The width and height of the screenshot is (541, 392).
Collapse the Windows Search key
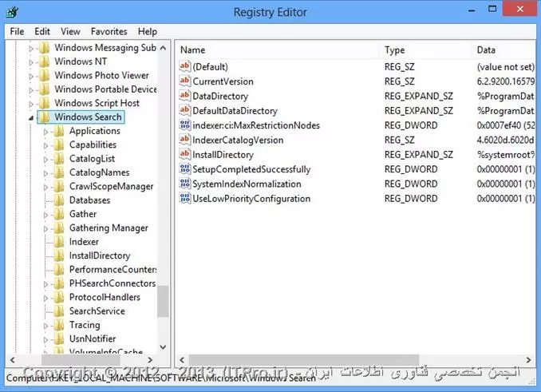[31, 118]
